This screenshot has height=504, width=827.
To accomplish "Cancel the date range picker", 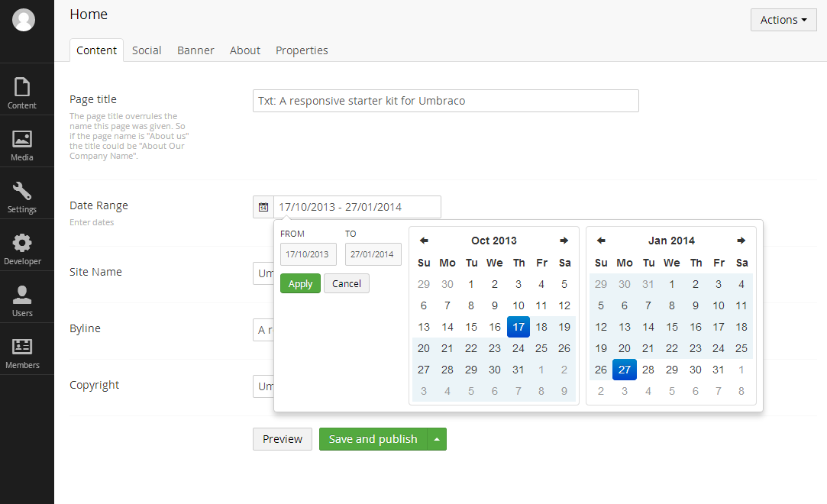I will coord(347,283).
